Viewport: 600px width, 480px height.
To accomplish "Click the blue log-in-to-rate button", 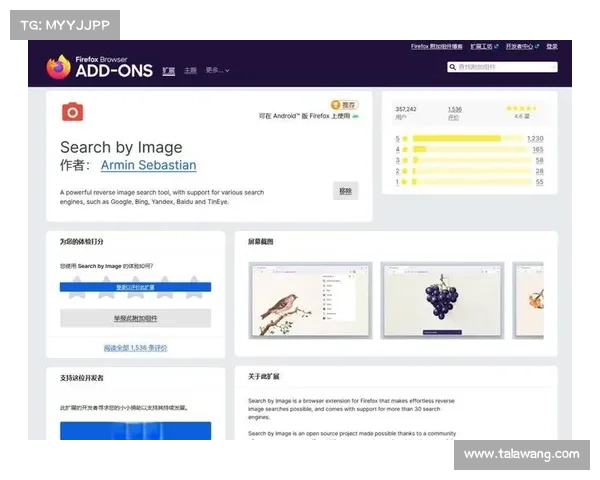I will click(x=135, y=287).
